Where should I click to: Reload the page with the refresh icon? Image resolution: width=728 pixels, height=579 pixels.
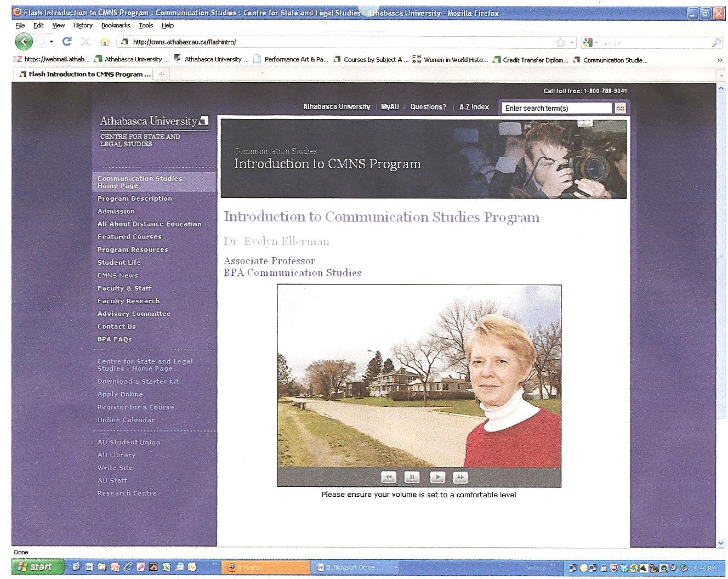pos(67,42)
